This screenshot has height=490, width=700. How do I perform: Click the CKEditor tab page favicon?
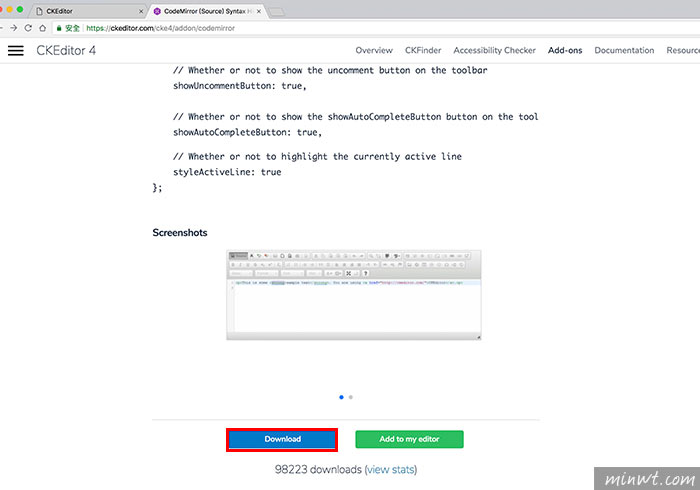pos(39,11)
